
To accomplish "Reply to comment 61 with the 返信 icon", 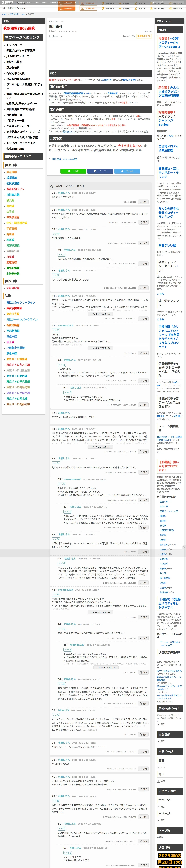I will (143, 405).
